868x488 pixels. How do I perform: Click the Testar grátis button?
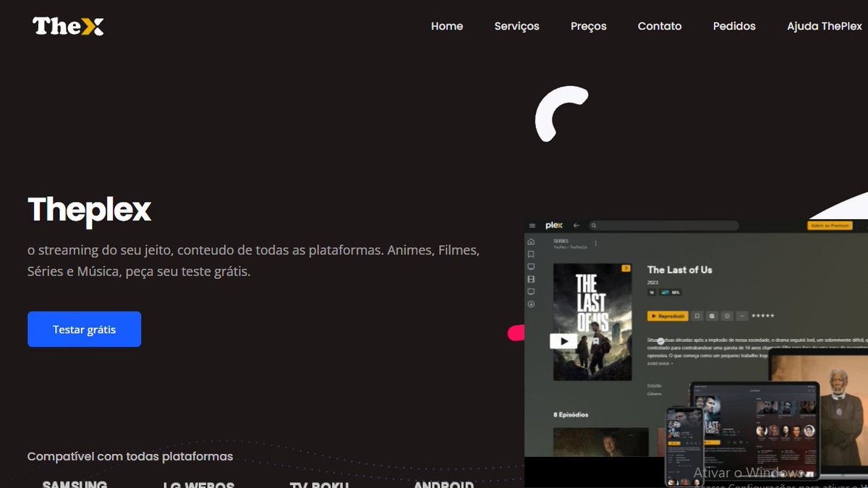(x=84, y=329)
